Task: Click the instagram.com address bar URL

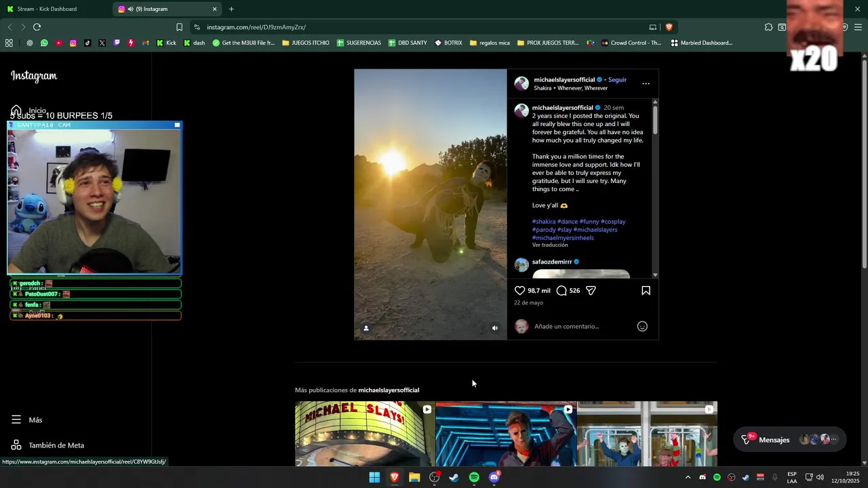Action: coord(256,27)
